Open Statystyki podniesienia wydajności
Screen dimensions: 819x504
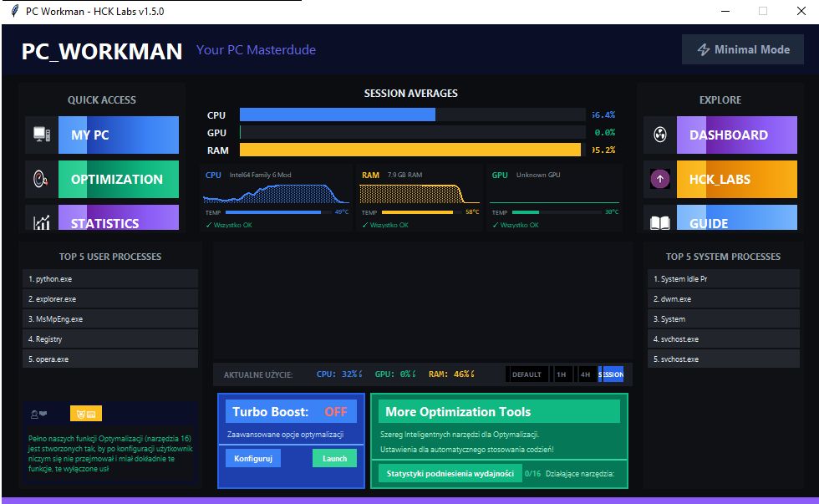(451, 473)
